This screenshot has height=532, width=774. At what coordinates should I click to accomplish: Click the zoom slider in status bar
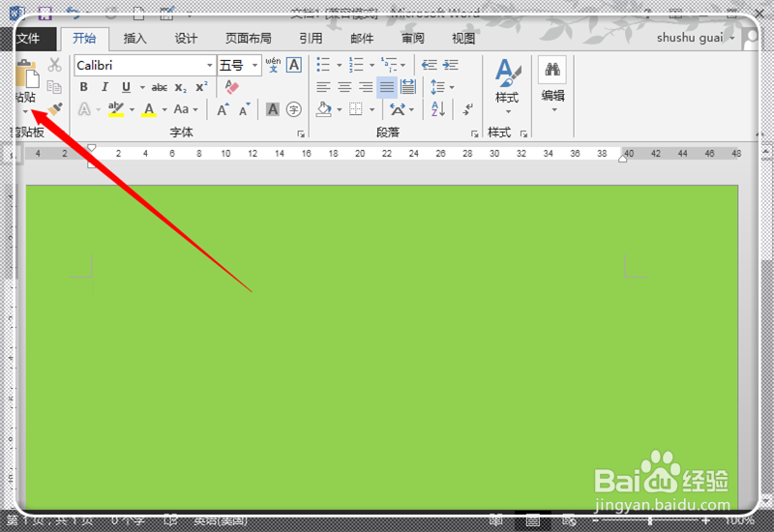pyautogui.click(x=650, y=520)
